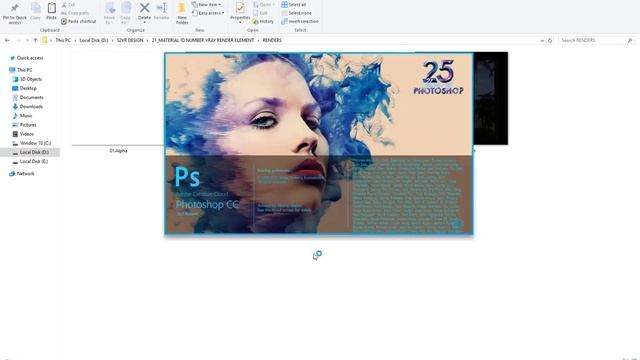This screenshot has width=640, height=360.
Task: Open recent locations dropdown near navigation arrows
Action: (27, 40)
